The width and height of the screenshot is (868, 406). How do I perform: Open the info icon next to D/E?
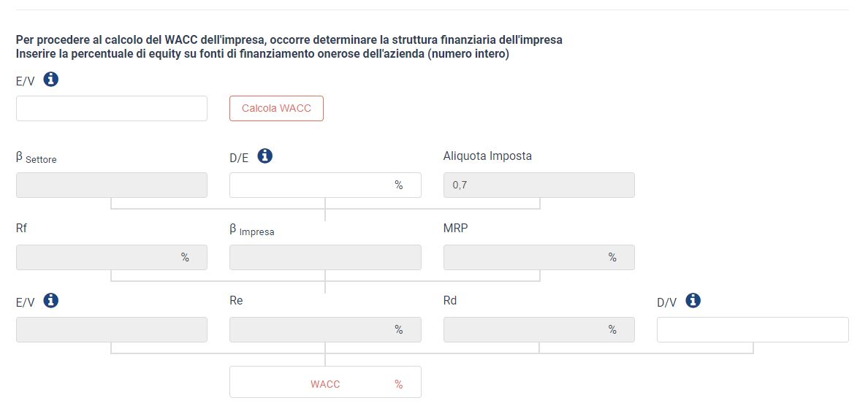click(265, 156)
